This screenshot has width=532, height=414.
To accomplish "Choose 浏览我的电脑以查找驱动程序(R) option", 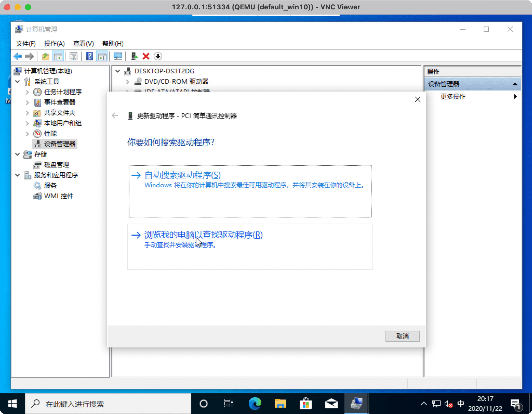I will coord(203,235).
